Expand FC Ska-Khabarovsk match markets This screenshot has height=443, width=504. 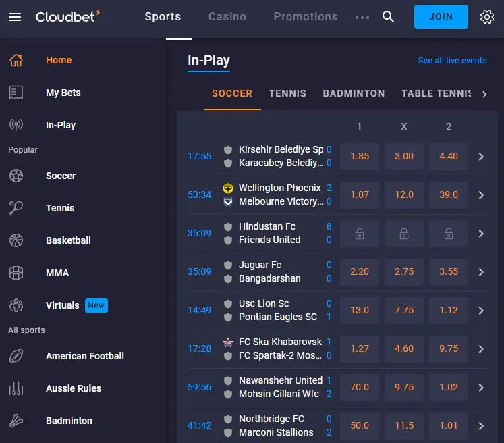481,349
